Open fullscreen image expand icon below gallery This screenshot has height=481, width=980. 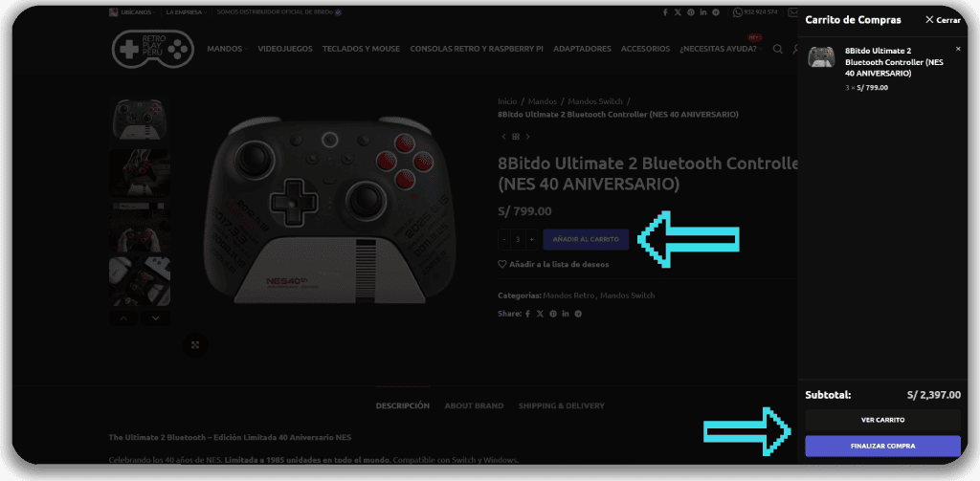[195, 345]
